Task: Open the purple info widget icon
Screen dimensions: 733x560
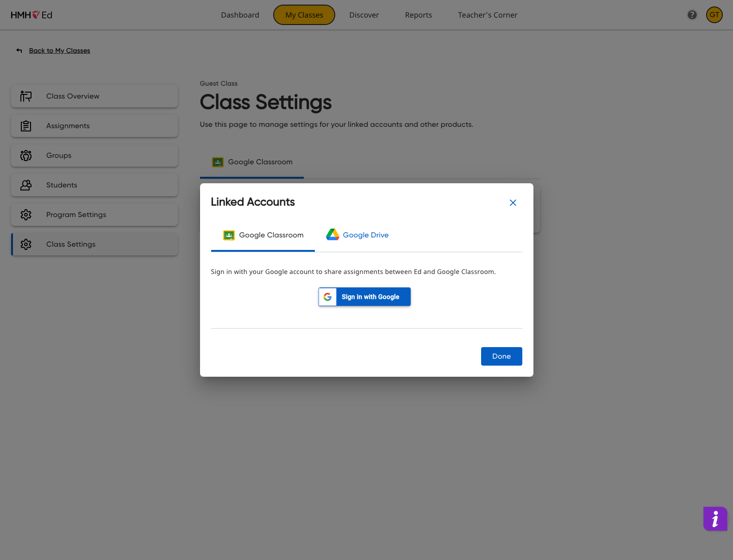Action: [x=715, y=518]
